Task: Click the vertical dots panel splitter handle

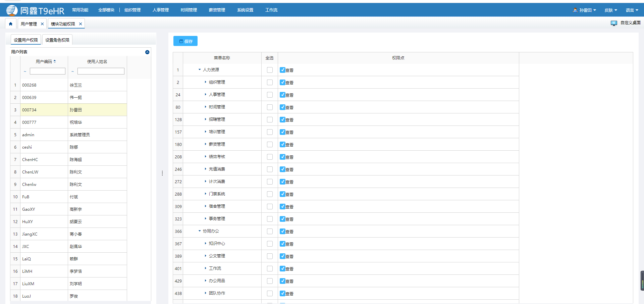Action: point(162,173)
